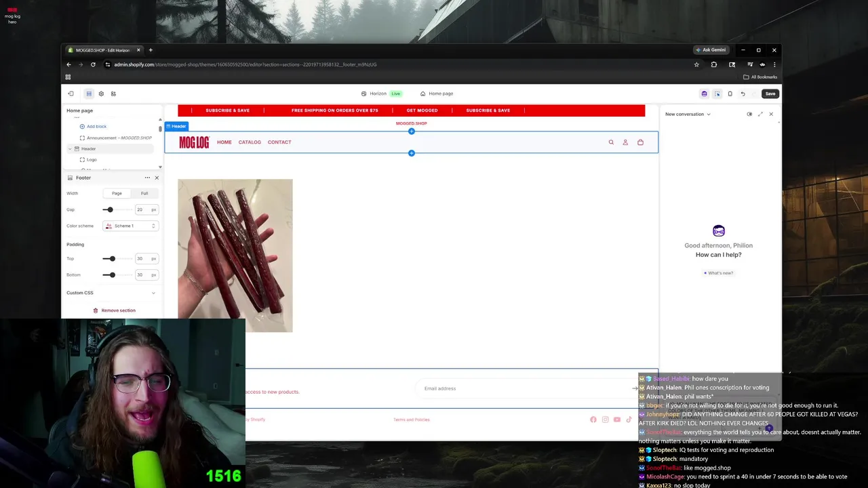Click Add block in the sidebar
The image size is (868, 488).
click(x=93, y=126)
